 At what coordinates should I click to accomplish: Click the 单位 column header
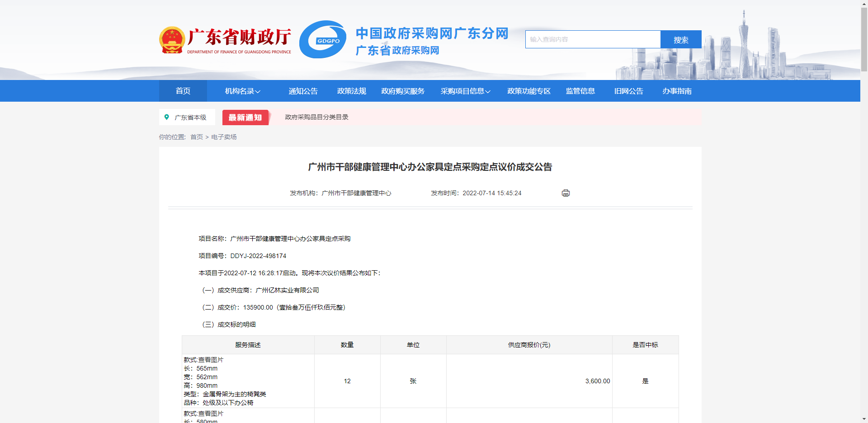413,345
